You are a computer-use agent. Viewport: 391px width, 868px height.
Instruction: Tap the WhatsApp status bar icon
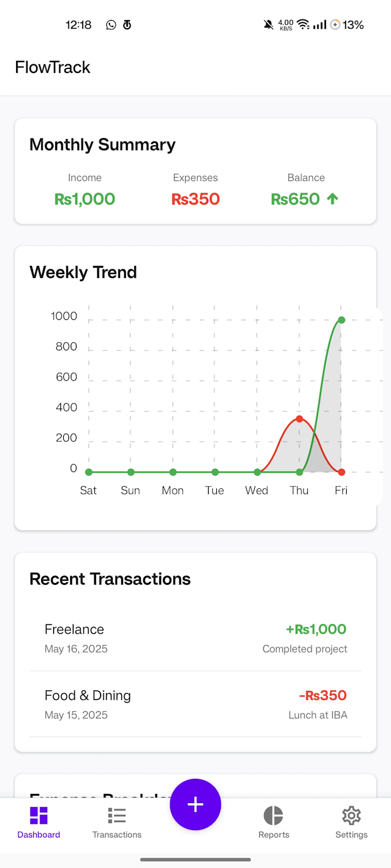pos(111,25)
